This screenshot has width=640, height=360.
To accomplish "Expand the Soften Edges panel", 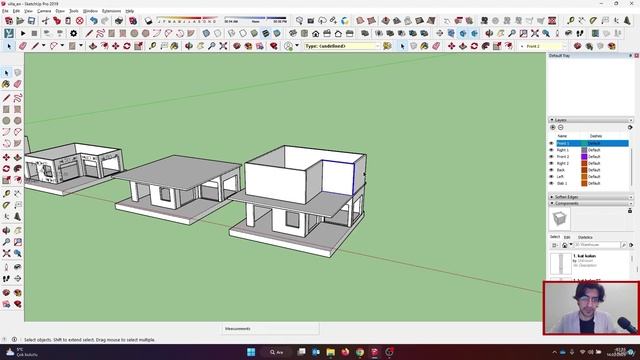I will [552, 197].
